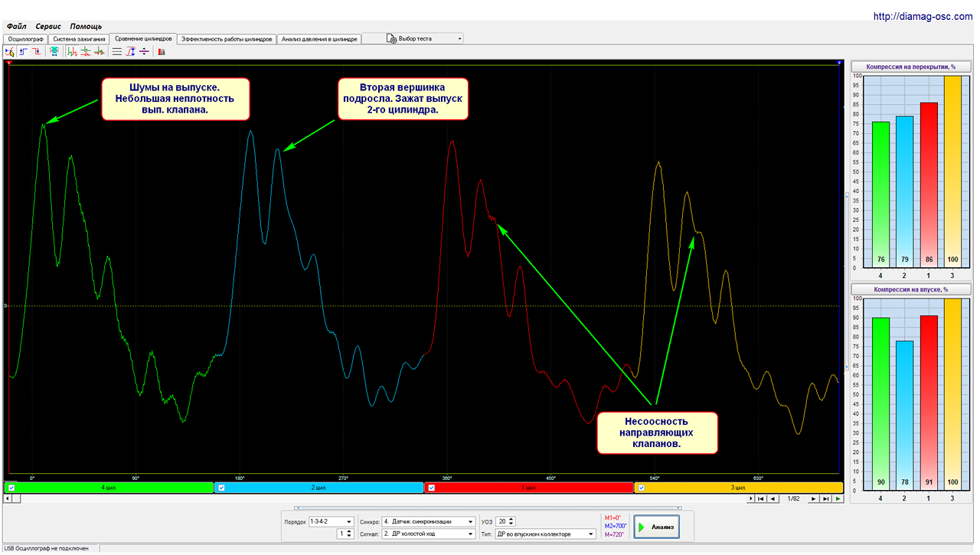This screenshot has width=980, height=555.
Task: Click the third green-red waveform icon
Action: pyautogui.click(x=99, y=51)
